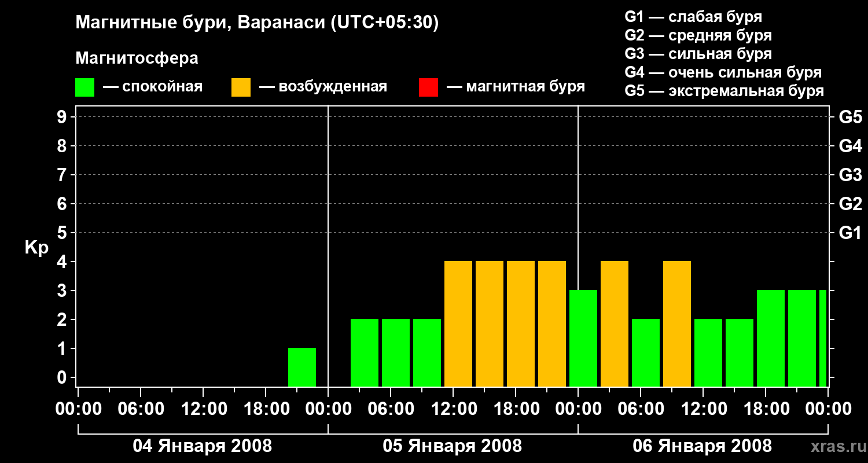868x463 pixels.
Task: Click the legend text '— спокойная'
Action: click(x=153, y=87)
